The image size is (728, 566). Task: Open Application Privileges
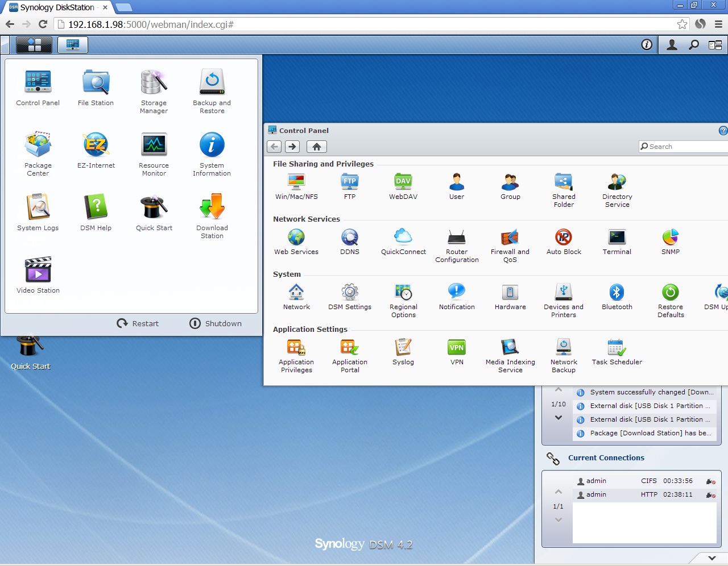tap(296, 356)
